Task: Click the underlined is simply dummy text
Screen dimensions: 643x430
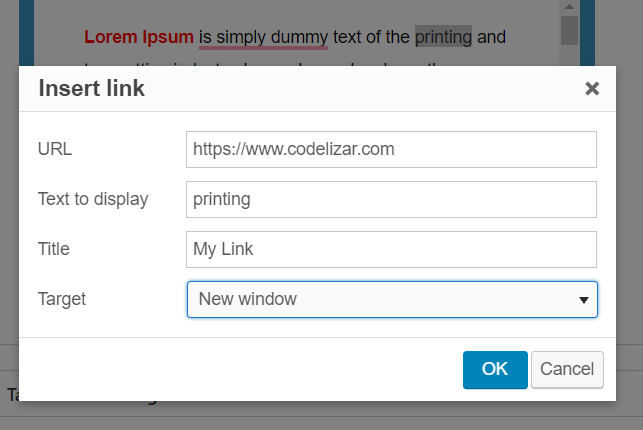Action: (x=263, y=37)
